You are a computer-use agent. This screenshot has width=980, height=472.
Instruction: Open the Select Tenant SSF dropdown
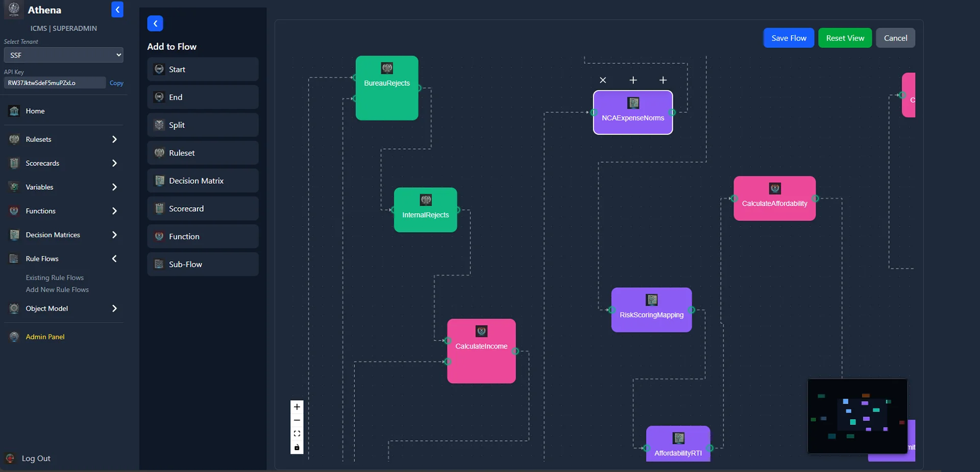64,55
